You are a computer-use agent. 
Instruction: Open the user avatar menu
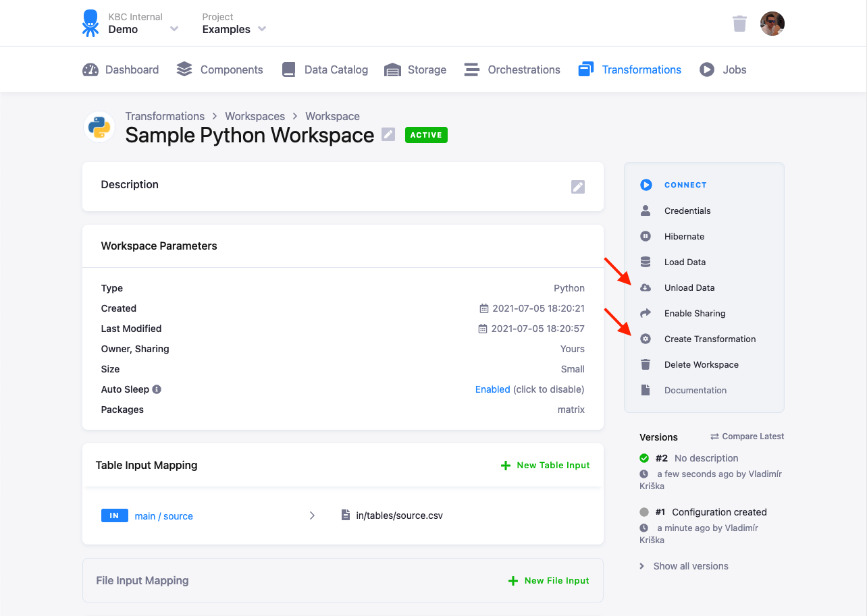(x=772, y=24)
